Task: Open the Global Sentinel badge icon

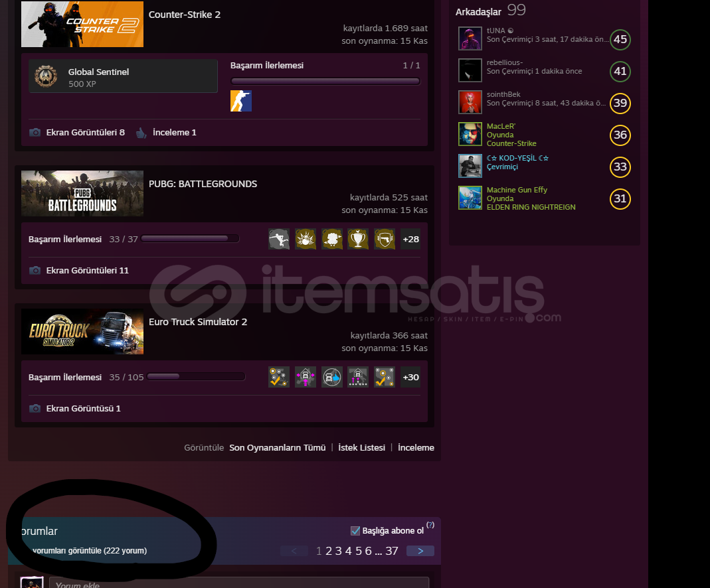Action: [x=46, y=76]
